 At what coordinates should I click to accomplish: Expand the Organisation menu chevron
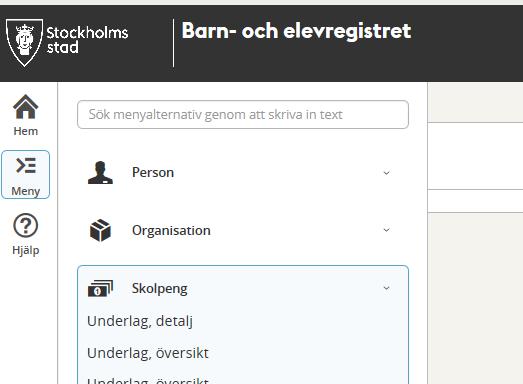click(387, 230)
